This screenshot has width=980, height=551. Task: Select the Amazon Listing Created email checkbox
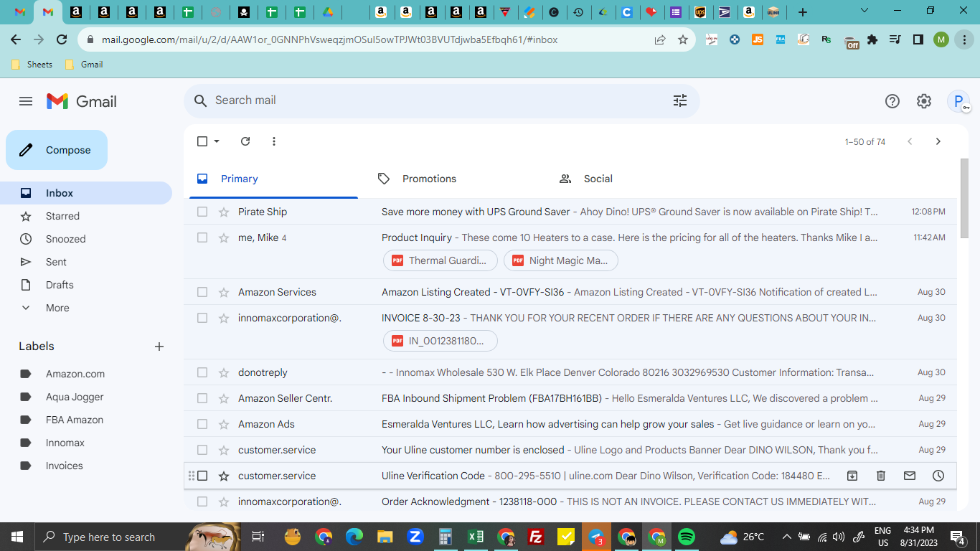click(x=202, y=292)
